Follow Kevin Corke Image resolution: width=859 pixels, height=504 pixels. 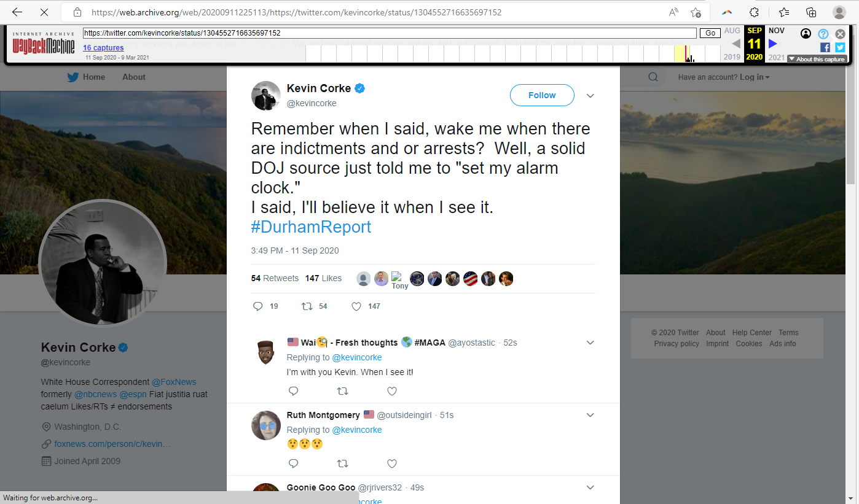[x=542, y=95]
